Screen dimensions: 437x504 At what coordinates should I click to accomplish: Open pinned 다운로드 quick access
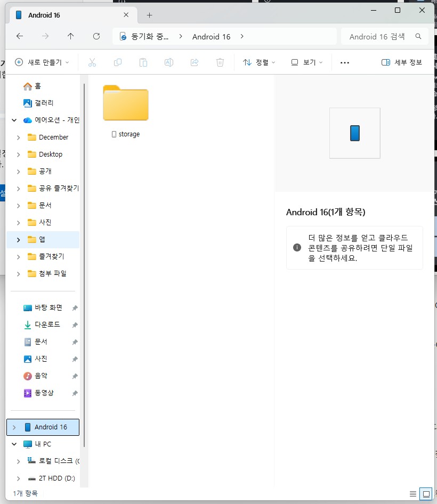pos(42,324)
